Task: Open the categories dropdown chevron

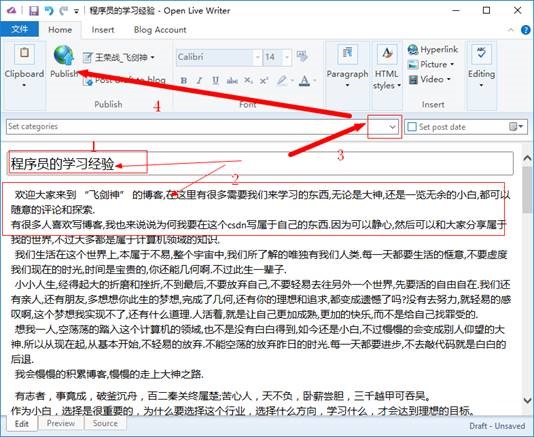Action: click(392, 127)
